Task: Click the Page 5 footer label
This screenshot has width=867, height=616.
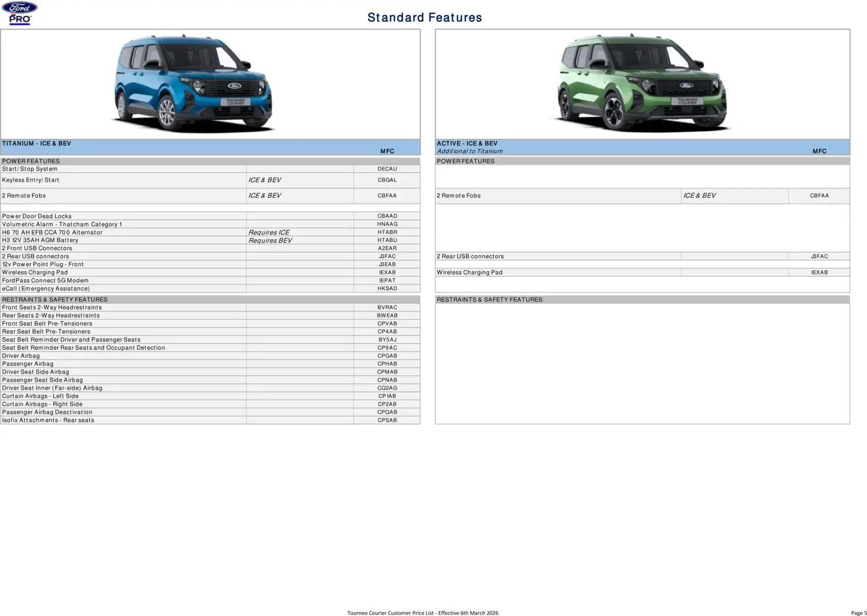Action: point(859,613)
